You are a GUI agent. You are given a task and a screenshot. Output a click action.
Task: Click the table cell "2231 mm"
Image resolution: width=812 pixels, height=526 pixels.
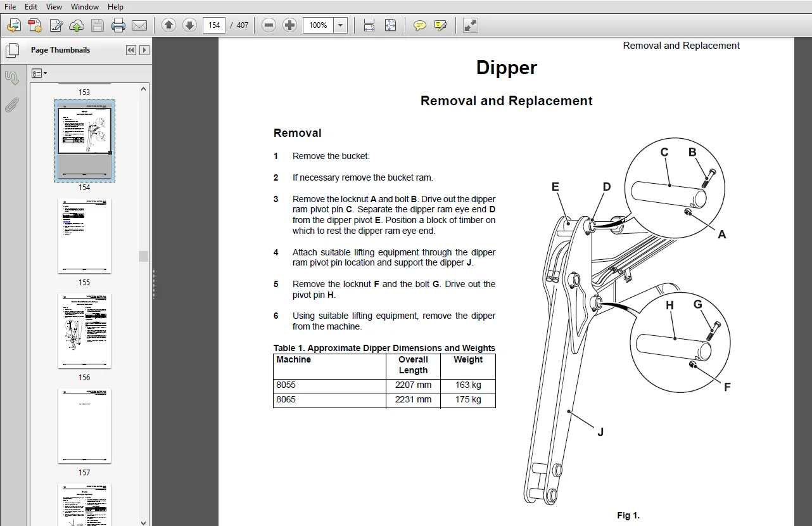[413, 399]
